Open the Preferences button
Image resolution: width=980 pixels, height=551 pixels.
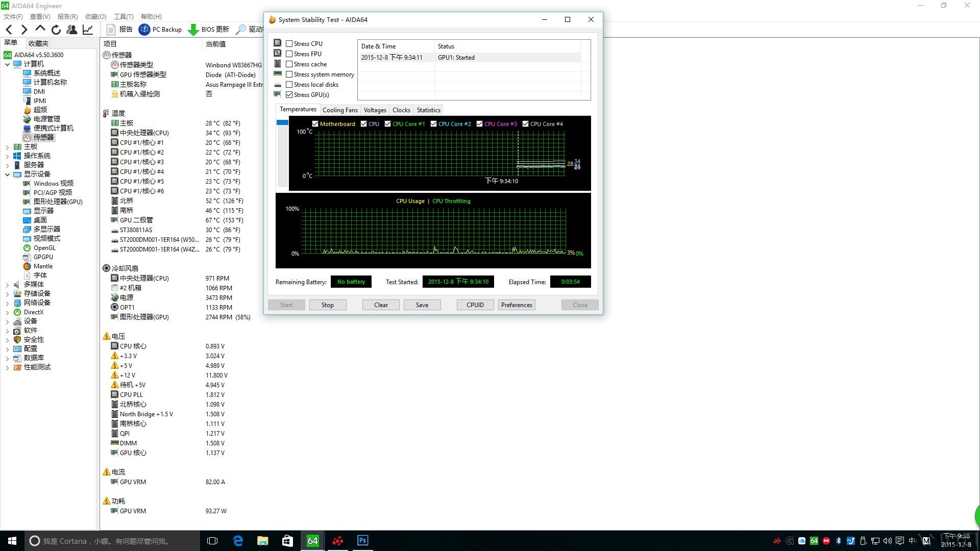coord(517,305)
